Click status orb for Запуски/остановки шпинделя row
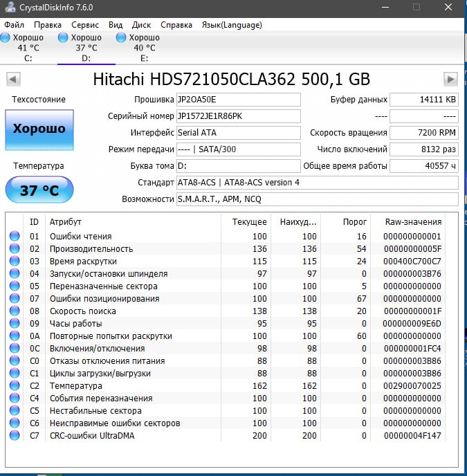The height and width of the screenshot is (476, 467). pyautogui.click(x=15, y=273)
